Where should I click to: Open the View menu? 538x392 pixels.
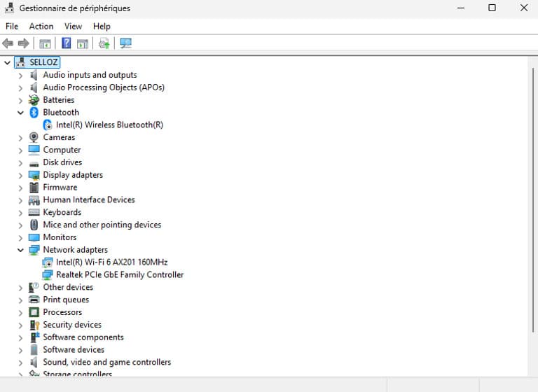[x=73, y=26]
